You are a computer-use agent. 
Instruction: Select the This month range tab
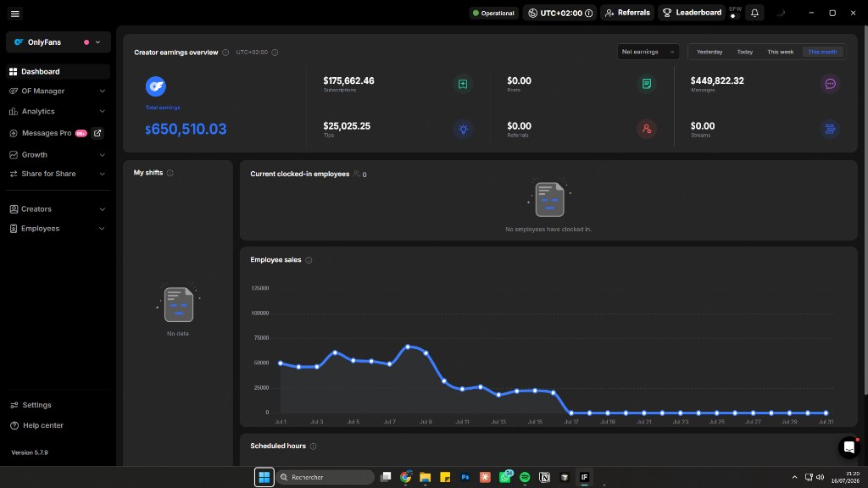(822, 52)
